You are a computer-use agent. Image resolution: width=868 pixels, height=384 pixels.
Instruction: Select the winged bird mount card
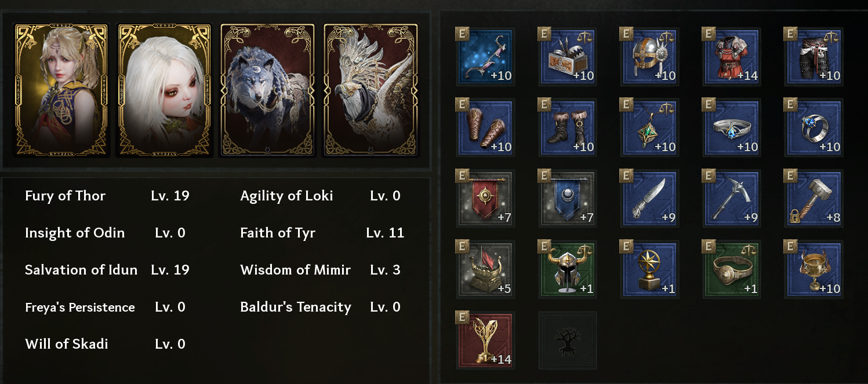pos(371,90)
